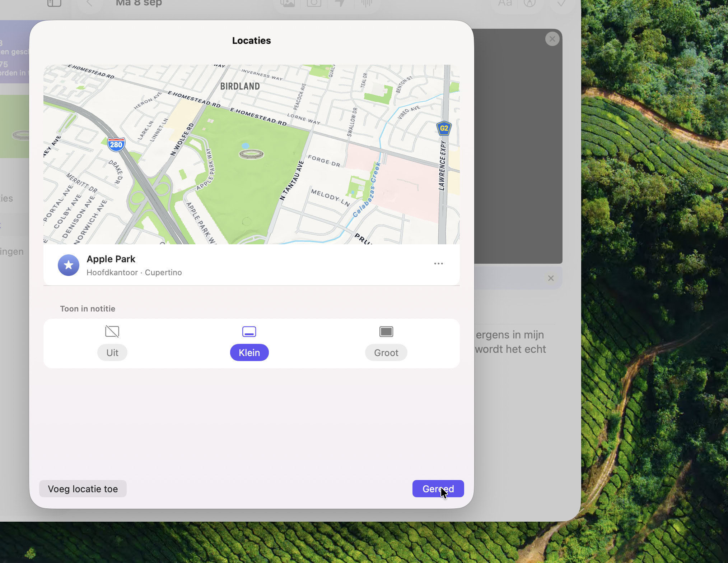Click the G2 route shield on map
This screenshot has height=563, width=728.
(444, 128)
